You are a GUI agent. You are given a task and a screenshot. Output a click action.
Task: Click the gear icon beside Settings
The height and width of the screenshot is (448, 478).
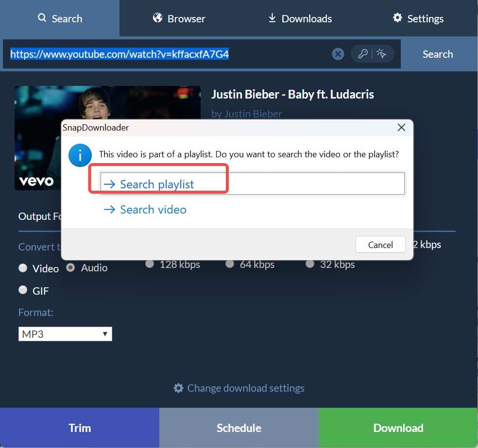pyautogui.click(x=397, y=18)
